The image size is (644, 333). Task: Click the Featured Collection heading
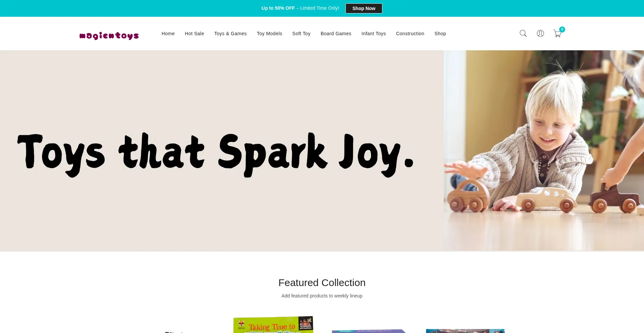point(322,283)
